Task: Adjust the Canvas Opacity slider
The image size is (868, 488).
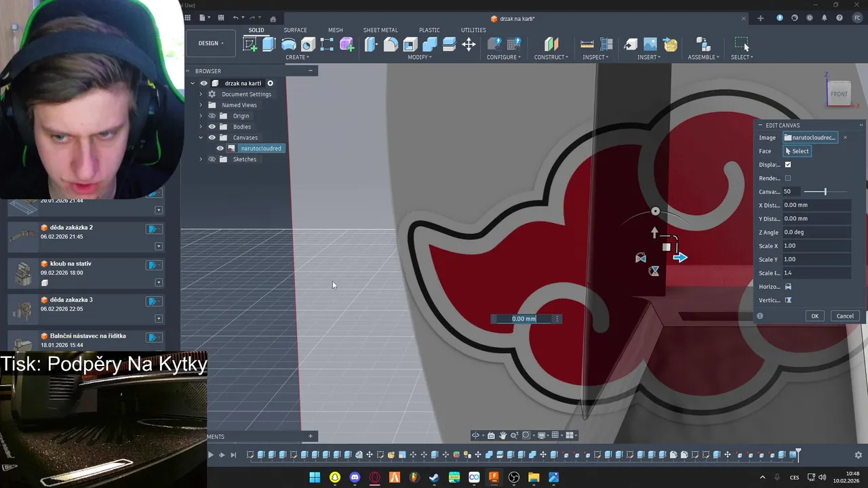Action: coord(825,192)
